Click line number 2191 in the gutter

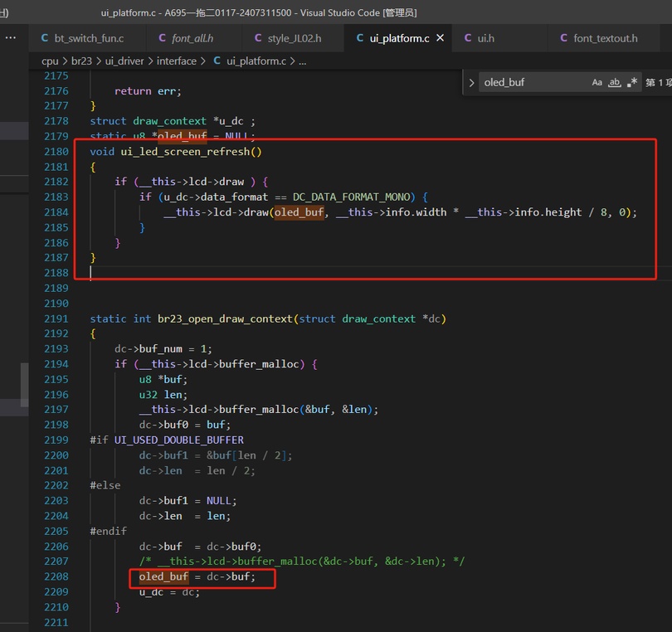(x=56, y=318)
